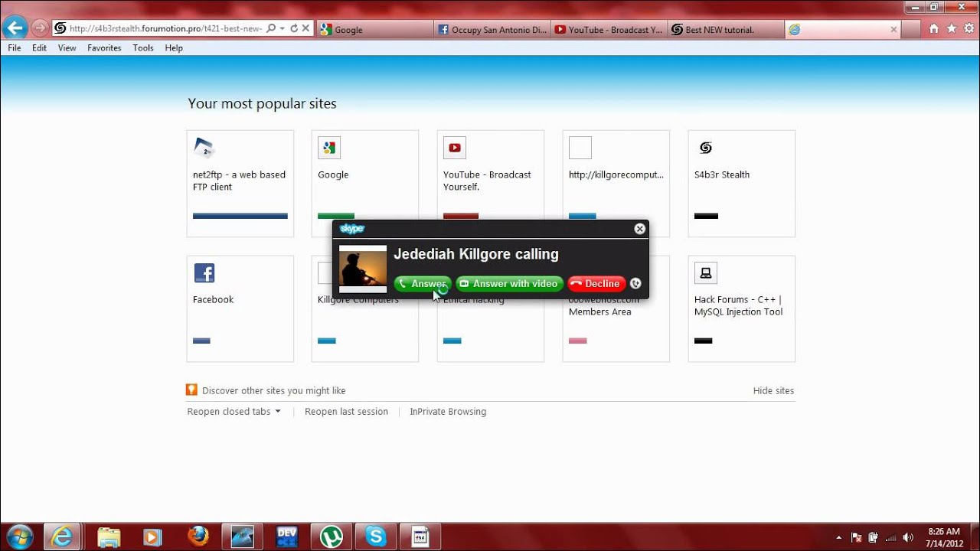
Task: Launch Firefox from the taskbar
Action: pyautogui.click(x=198, y=536)
